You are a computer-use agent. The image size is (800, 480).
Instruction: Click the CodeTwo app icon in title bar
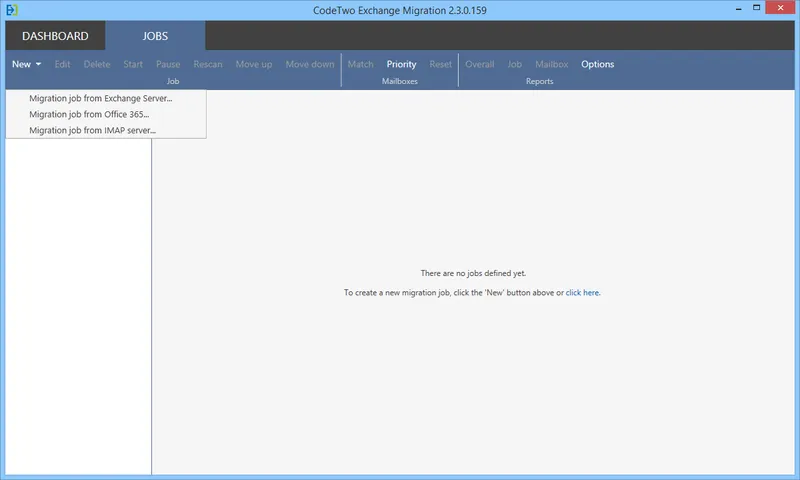point(12,10)
